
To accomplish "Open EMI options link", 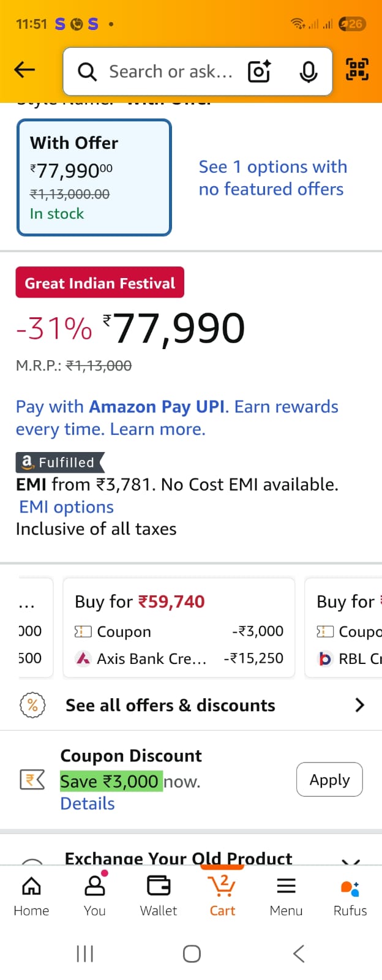I will click(x=66, y=507).
